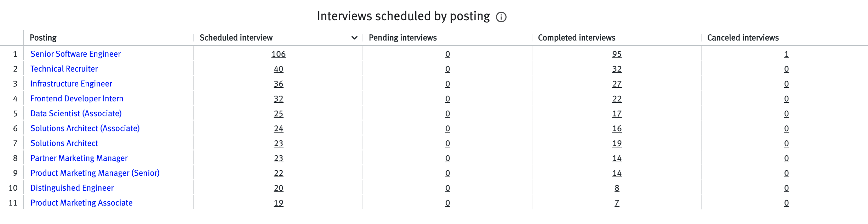868x224 pixels.
Task: Open the info tooltip beside the report title
Action: click(x=501, y=16)
